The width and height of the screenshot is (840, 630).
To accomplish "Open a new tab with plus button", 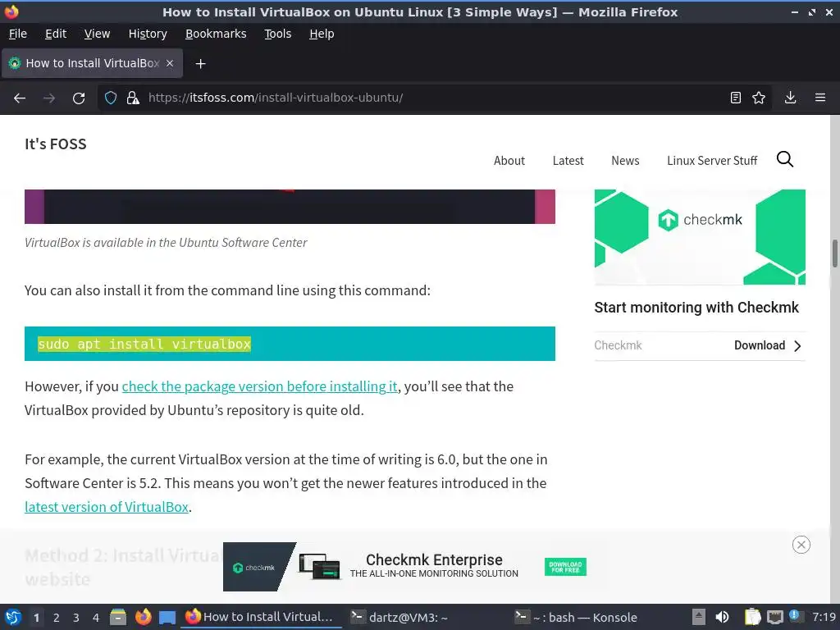I will [200, 64].
